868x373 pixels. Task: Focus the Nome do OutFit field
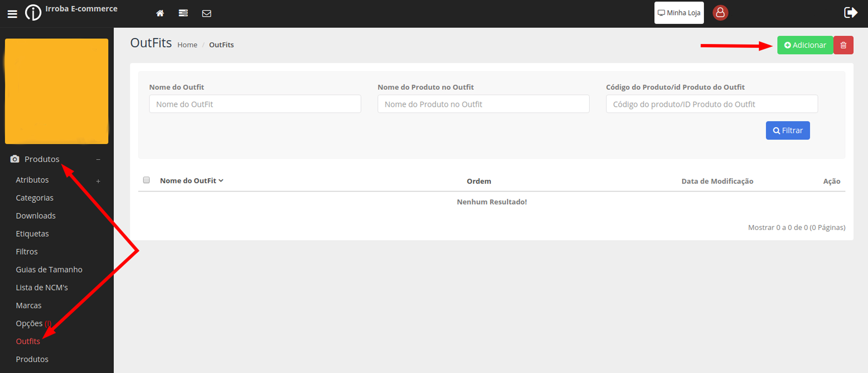point(255,104)
